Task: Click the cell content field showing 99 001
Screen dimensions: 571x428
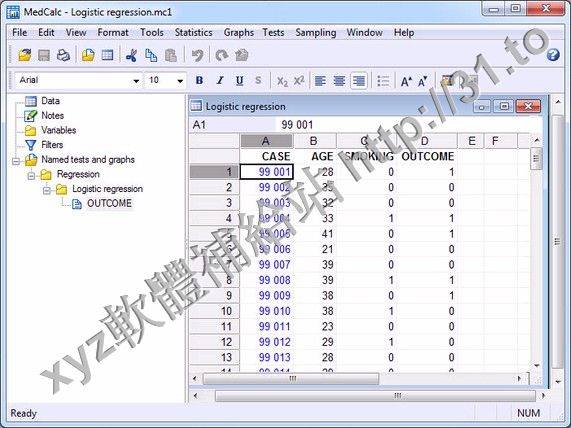Action: tap(408, 125)
